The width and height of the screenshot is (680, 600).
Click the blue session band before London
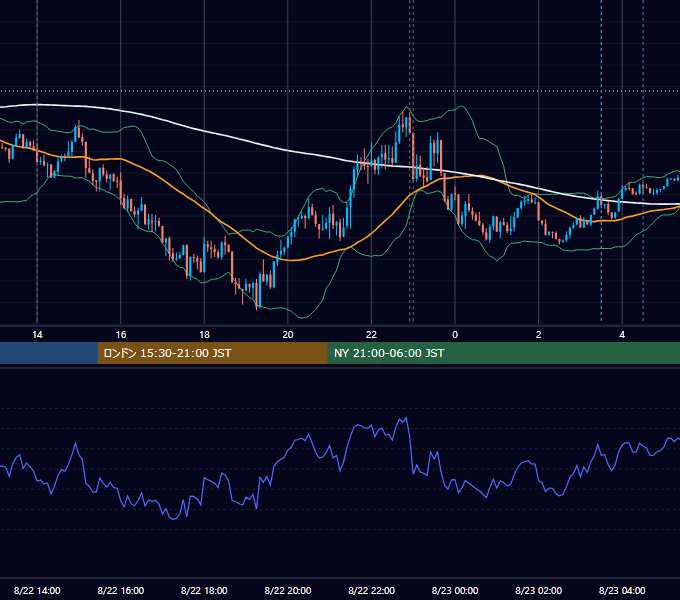point(49,353)
